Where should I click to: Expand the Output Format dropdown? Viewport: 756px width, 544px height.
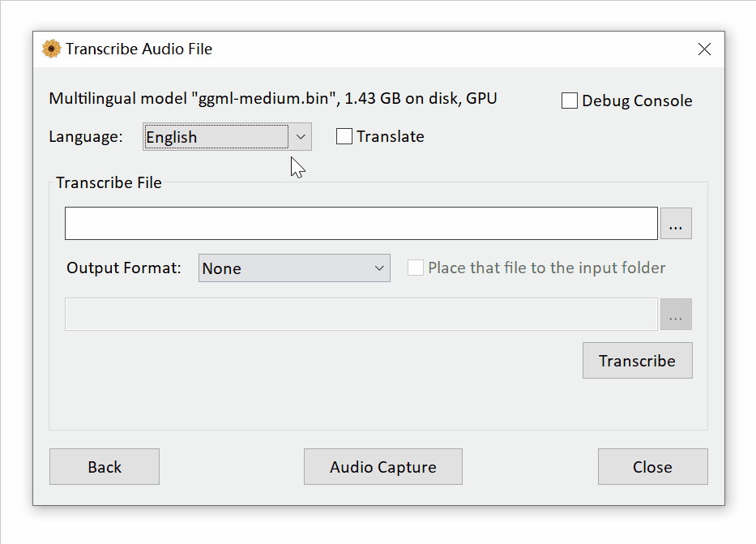[294, 268]
